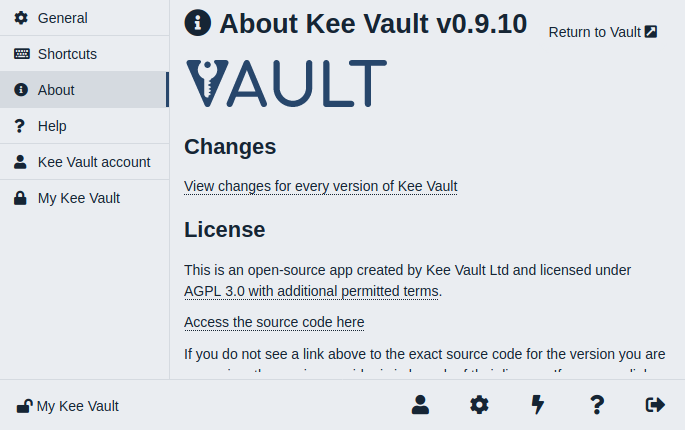The image size is (685, 430).
Task: Click the unlocked My Kee Vault footer item
Action: (x=68, y=406)
